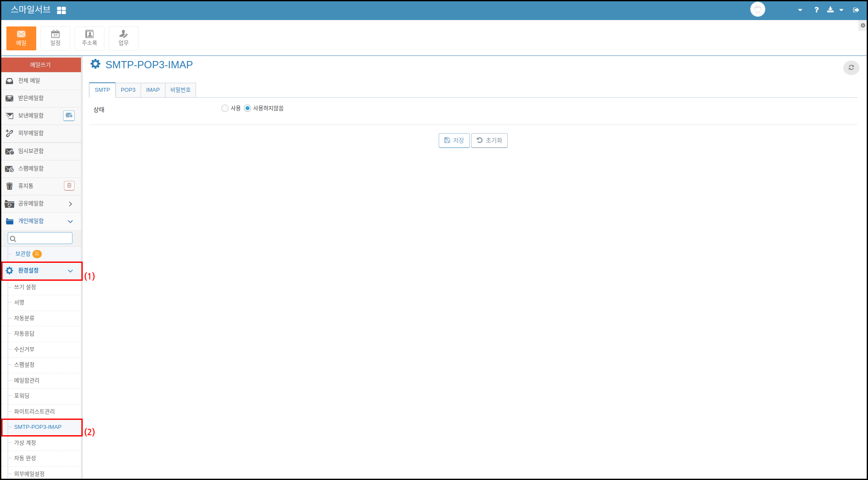
Task: Click the personal mailbox search field
Action: (40, 238)
